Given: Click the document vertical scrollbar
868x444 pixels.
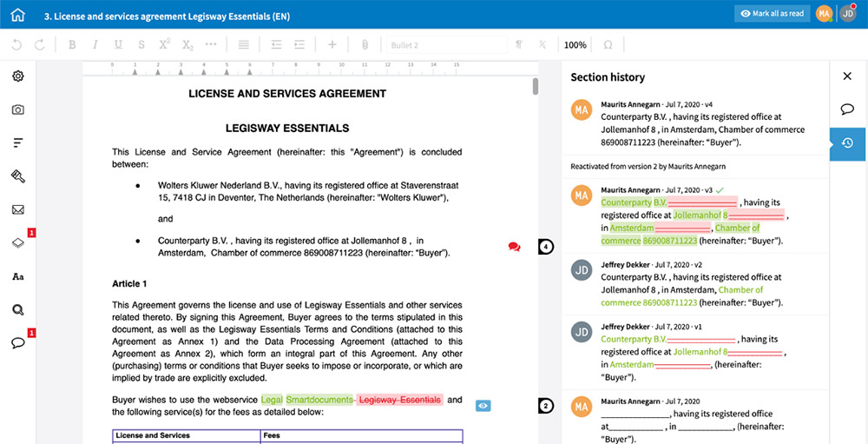Looking at the screenshot, I should (536, 87).
